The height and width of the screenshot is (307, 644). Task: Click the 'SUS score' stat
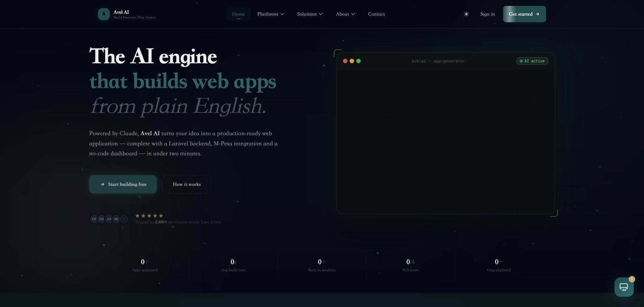point(410,265)
